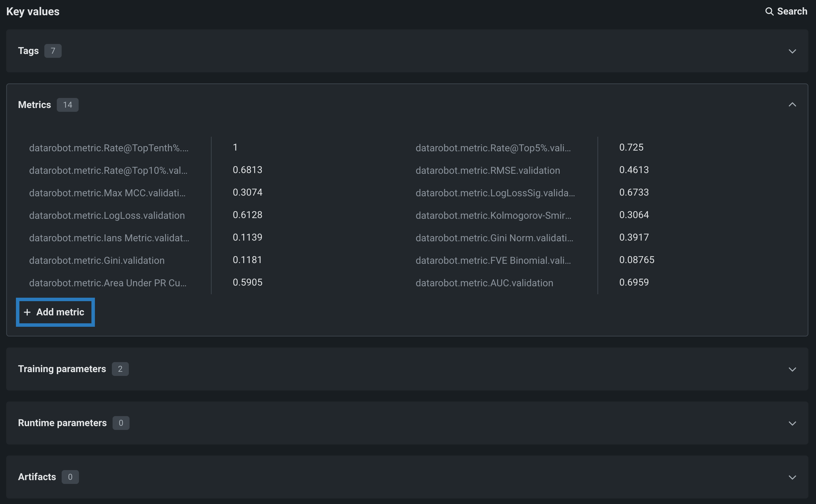The width and height of the screenshot is (816, 504).
Task: Click the Metrics count badge 14
Action: (68, 105)
